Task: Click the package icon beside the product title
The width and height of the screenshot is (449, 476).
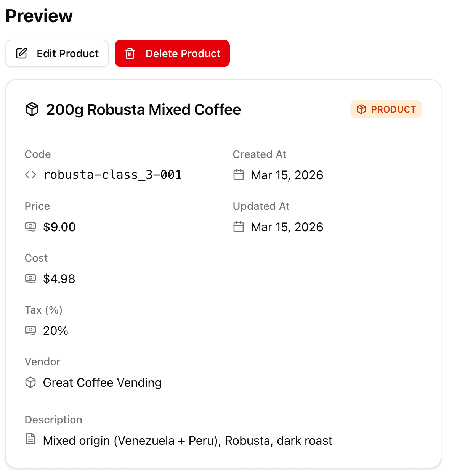Action: (32, 109)
